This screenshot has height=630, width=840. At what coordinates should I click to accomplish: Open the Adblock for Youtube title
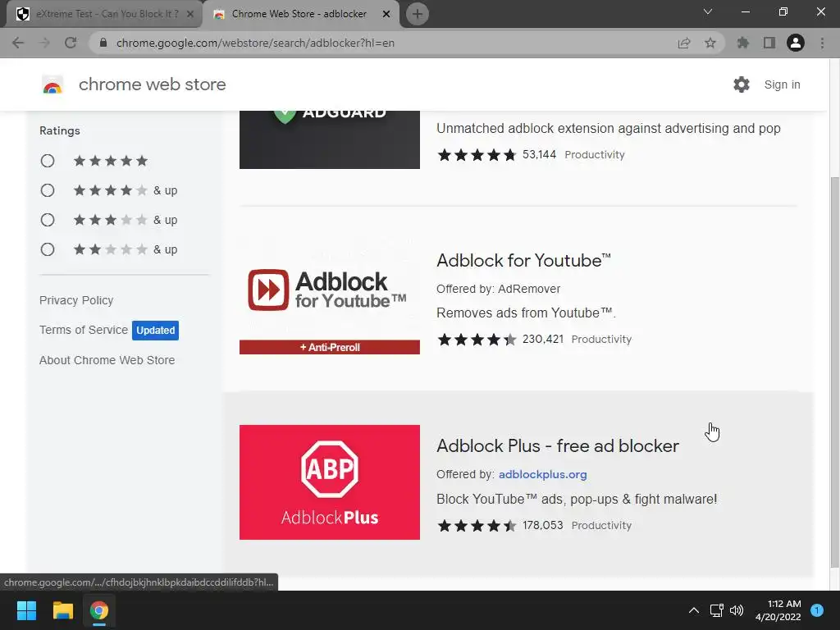(523, 260)
